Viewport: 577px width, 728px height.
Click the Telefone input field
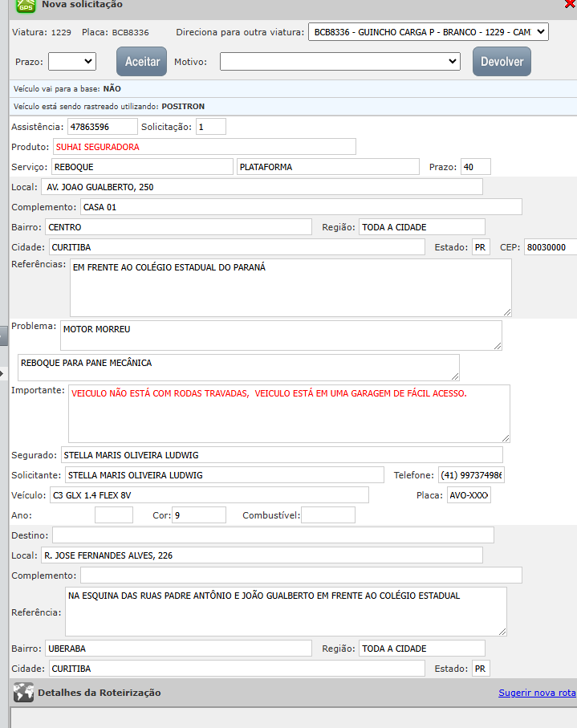click(x=470, y=475)
